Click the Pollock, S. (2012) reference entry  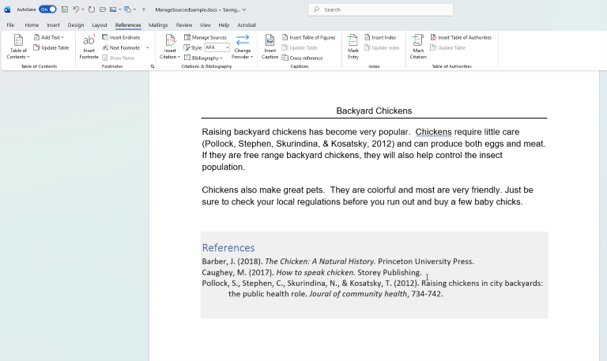[372, 289]
